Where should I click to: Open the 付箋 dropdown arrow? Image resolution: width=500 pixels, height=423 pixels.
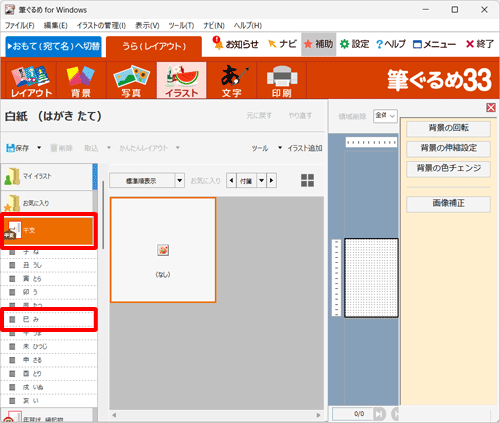(262, 181)
